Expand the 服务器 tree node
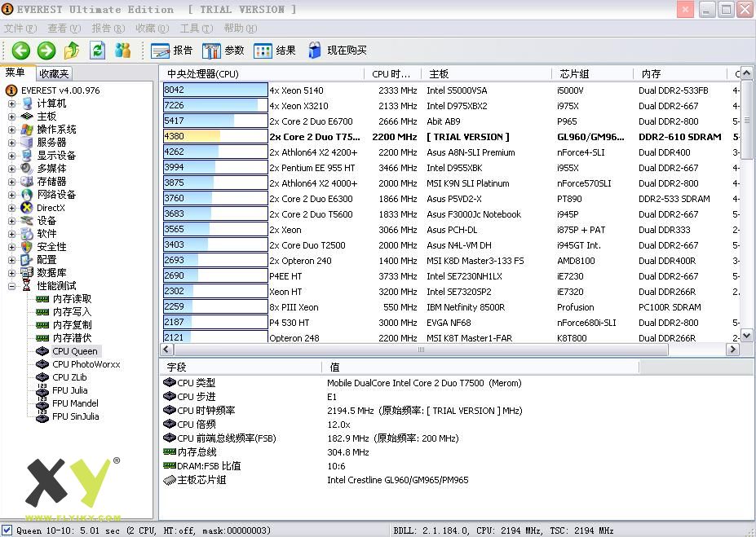Screen dimensions: 756x537 [x=11, y=143]
